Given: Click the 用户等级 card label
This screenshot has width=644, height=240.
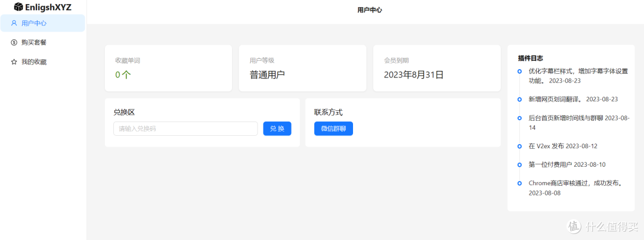Looking at the screenshot, I should pos(262,60).
